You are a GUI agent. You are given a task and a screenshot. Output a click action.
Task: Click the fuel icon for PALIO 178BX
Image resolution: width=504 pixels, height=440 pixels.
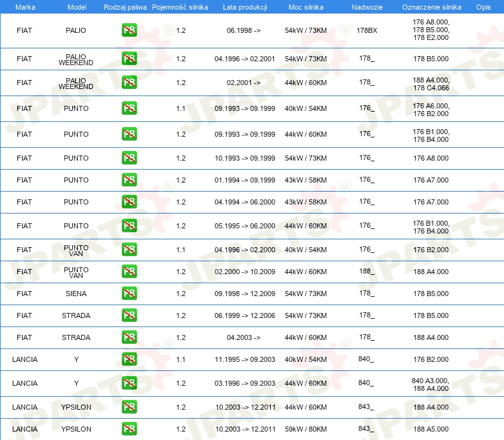tap(129, 30)
